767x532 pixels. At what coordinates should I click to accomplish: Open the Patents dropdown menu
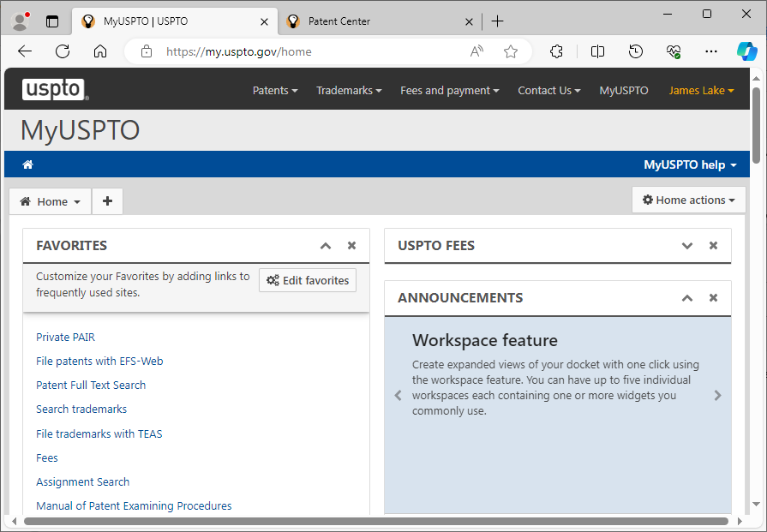275,90
